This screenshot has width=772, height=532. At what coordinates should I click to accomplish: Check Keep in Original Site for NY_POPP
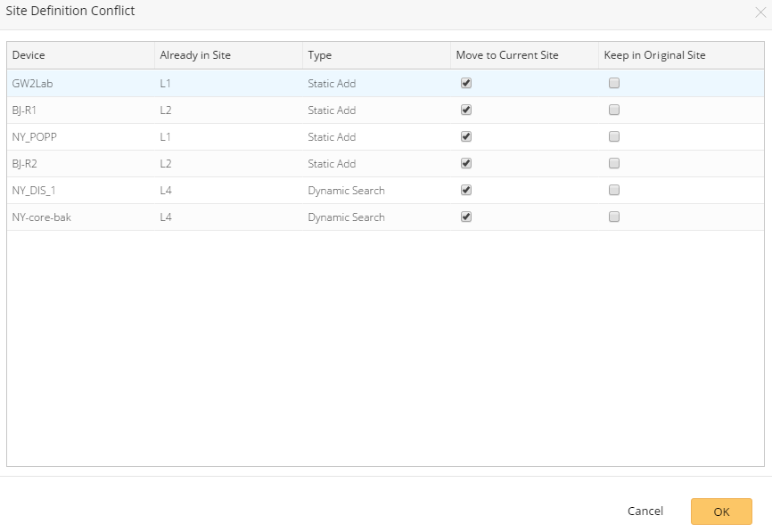614,136
